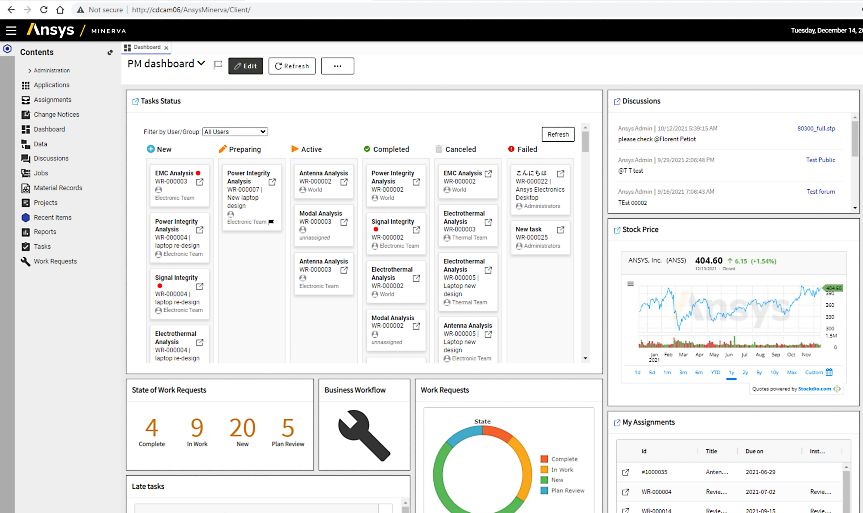Open EMC Analysis WR-000003 task card
Viewport: 863px width, 513px height.
coord(199,182)
